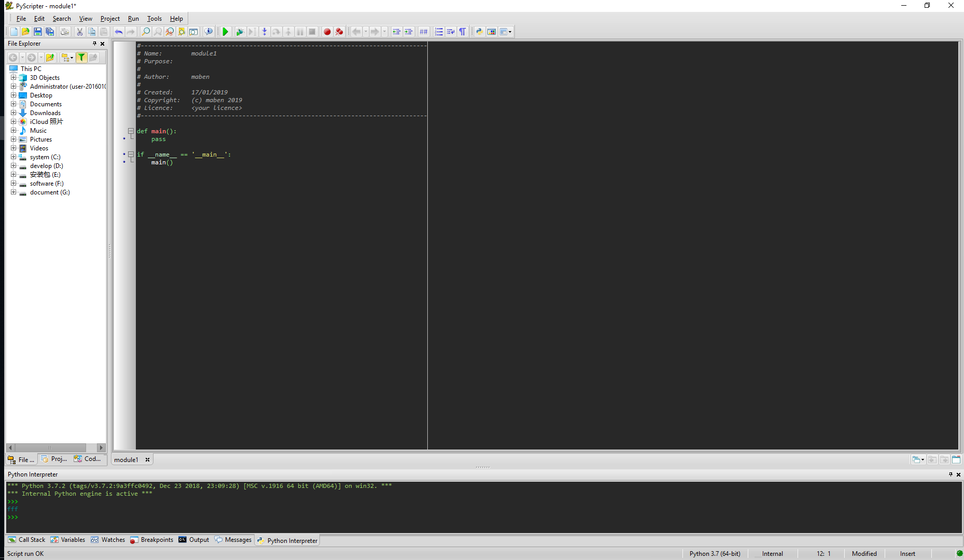The image size is (964, 560).
Task: Open the Tools menu
Action: pyautogui.click(x=155, y=19)
